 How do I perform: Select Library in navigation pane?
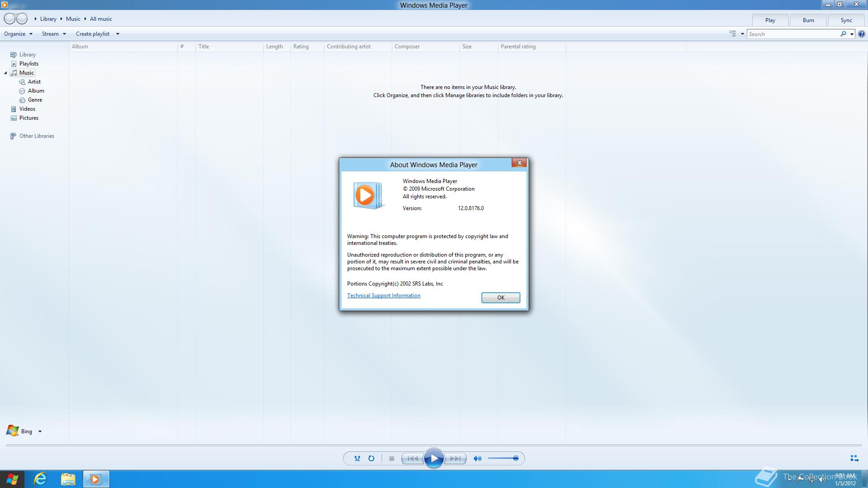pyautogui.click(x=27, y=55)
